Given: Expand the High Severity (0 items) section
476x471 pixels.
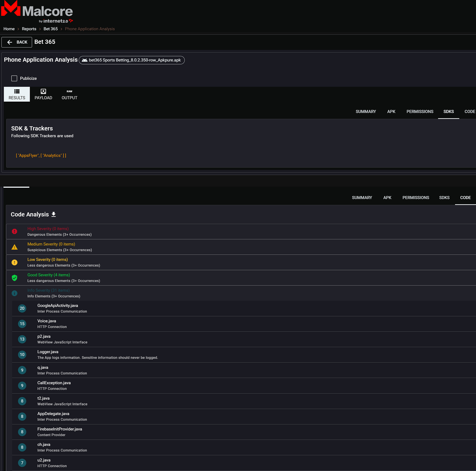Looking at the screenshot, I should [241, 231].
